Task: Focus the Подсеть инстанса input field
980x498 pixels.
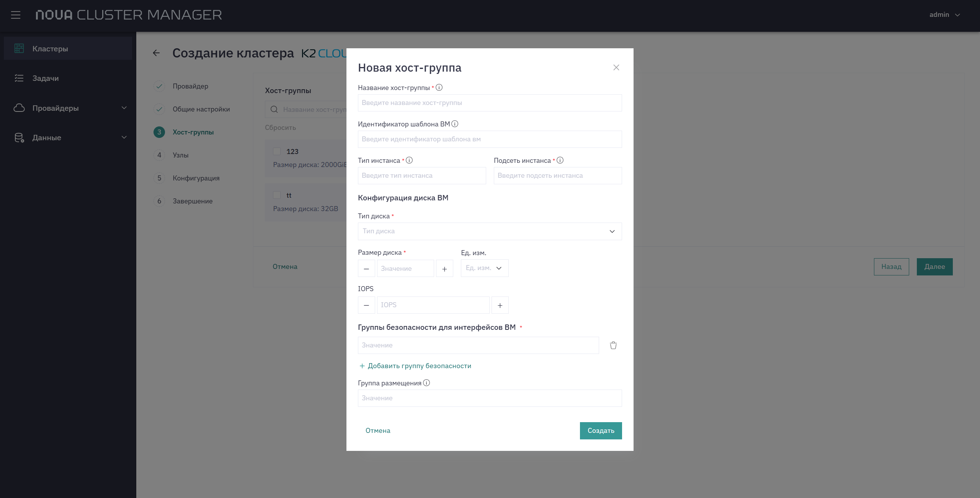Action: [558, 175]
